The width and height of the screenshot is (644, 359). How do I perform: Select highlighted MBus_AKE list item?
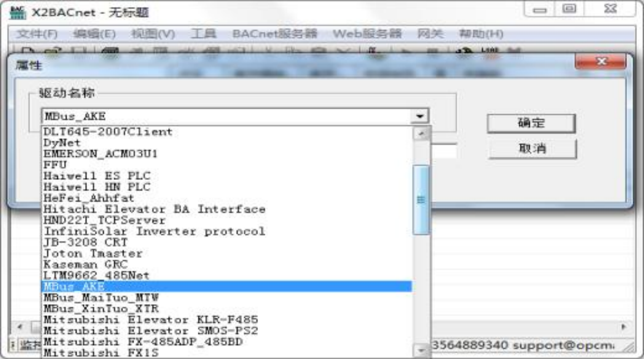pyautogui.click(x=226, y=287)
